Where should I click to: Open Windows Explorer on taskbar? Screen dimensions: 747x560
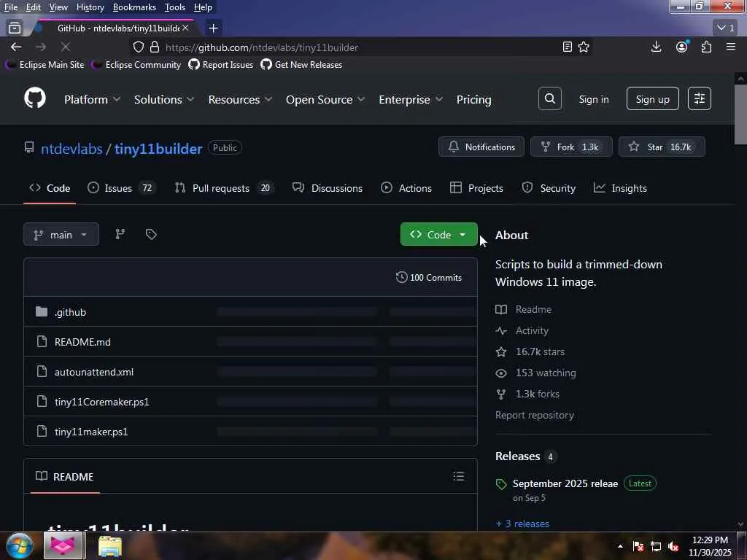110,545
